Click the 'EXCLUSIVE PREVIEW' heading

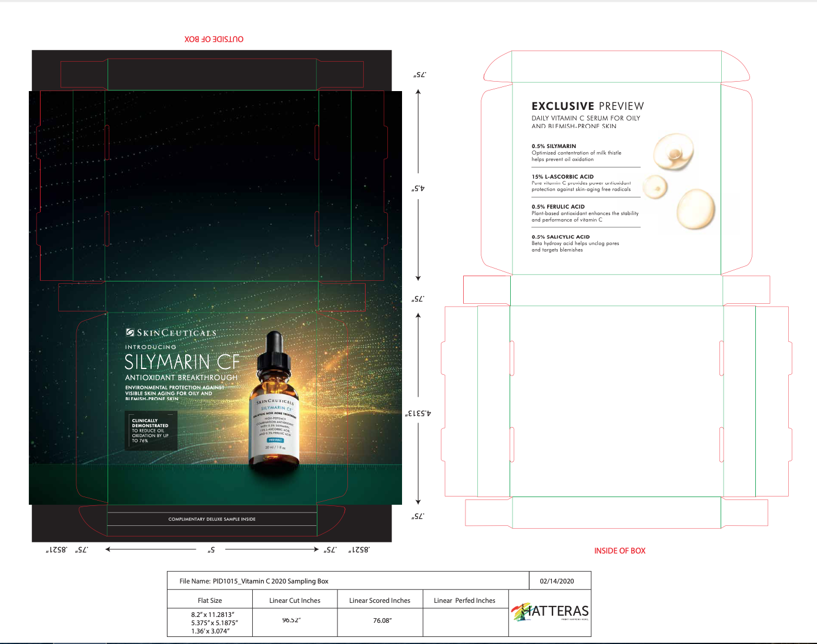pos(588,106)
